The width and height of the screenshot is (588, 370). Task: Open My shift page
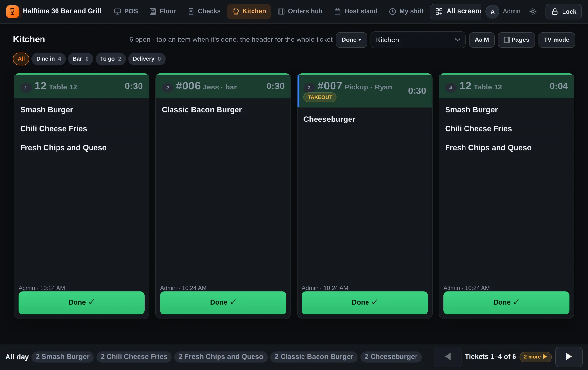406,11
